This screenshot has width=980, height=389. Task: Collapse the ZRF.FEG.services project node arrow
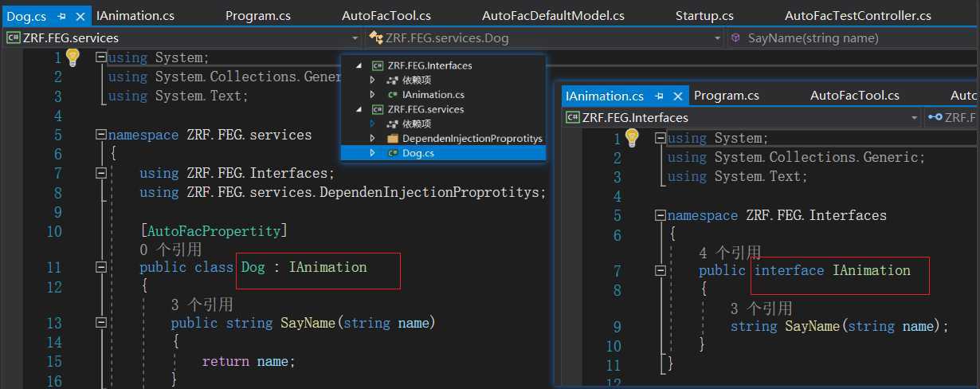359,109
